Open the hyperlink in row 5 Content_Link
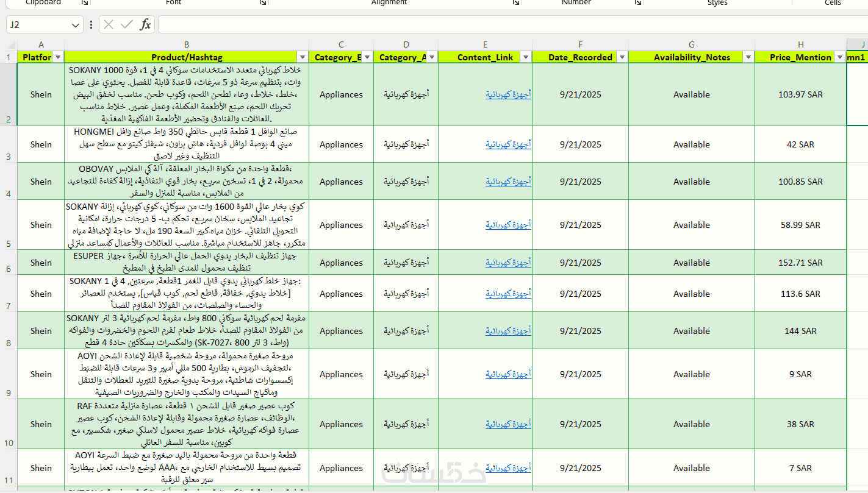 (x=508, y=225)
